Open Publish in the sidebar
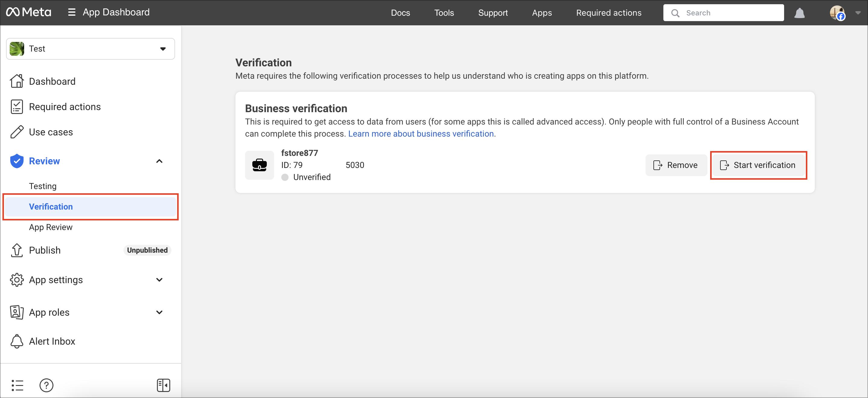868x398 pixels. click(x=45, y=250)
